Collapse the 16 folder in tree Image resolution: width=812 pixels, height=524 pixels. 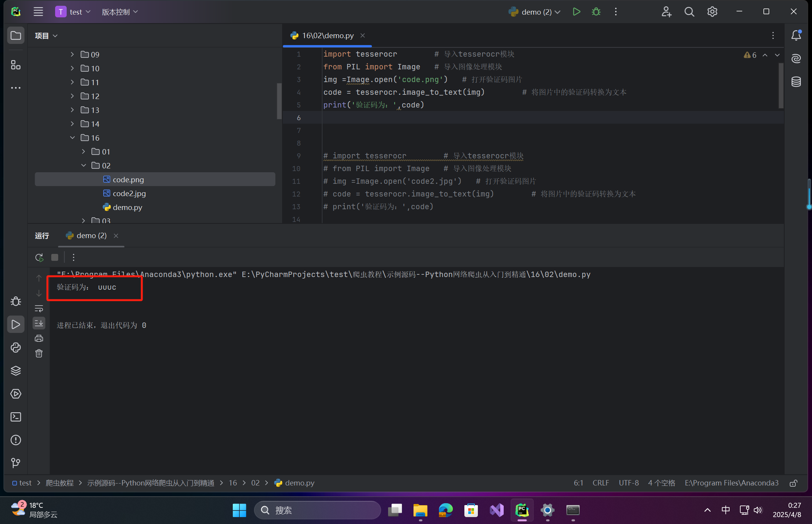tap(72, 138)
